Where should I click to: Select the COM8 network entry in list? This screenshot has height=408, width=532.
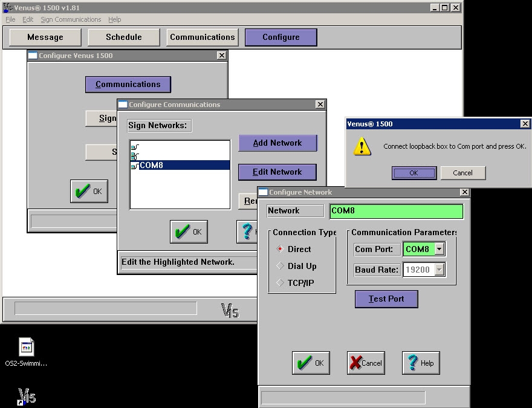(151, 165)
